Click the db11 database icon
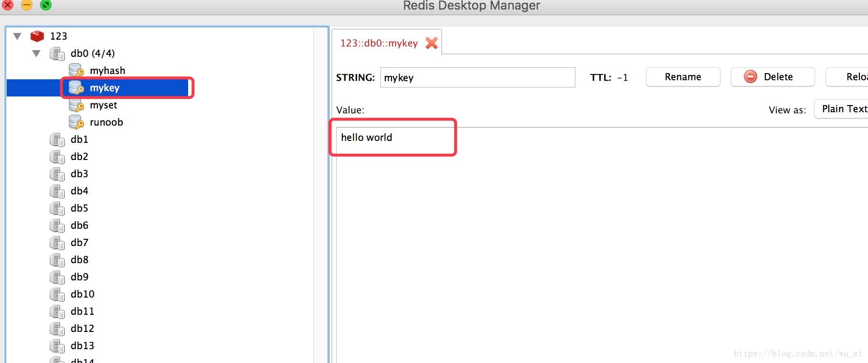The height and width of the screenshot is (363, 868). click(57, 311)
